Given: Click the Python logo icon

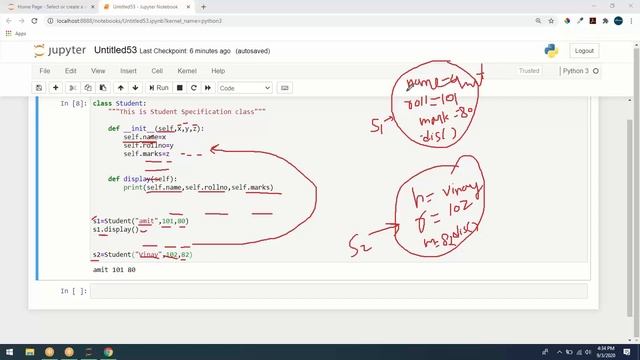Looking at the screenshot, I should coord(551,51).
